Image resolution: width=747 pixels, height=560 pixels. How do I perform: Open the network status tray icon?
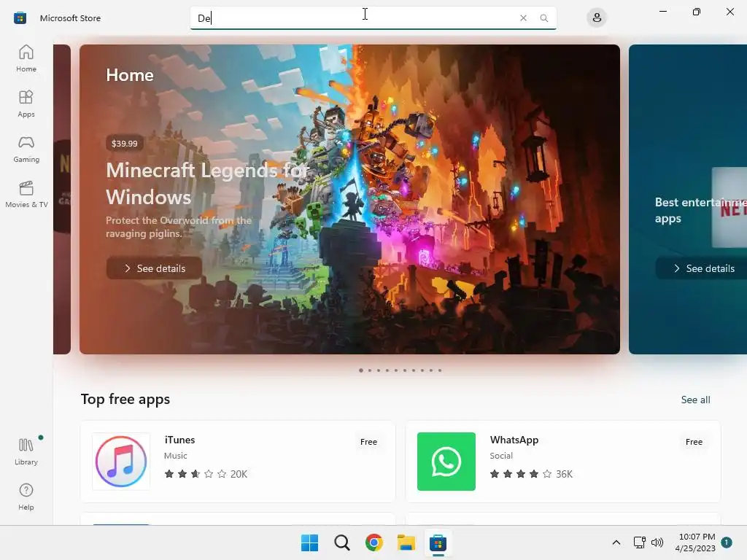tap(639, 542)
